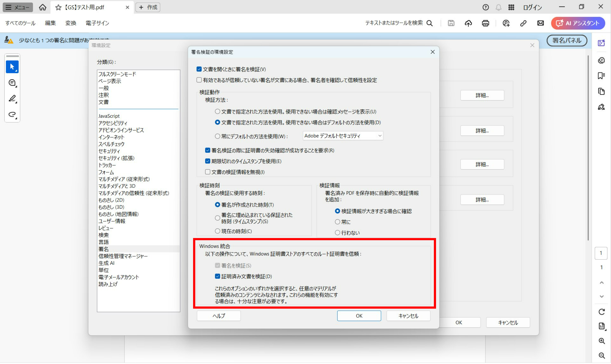Click OK in signature verification dialog

[359, 315]
